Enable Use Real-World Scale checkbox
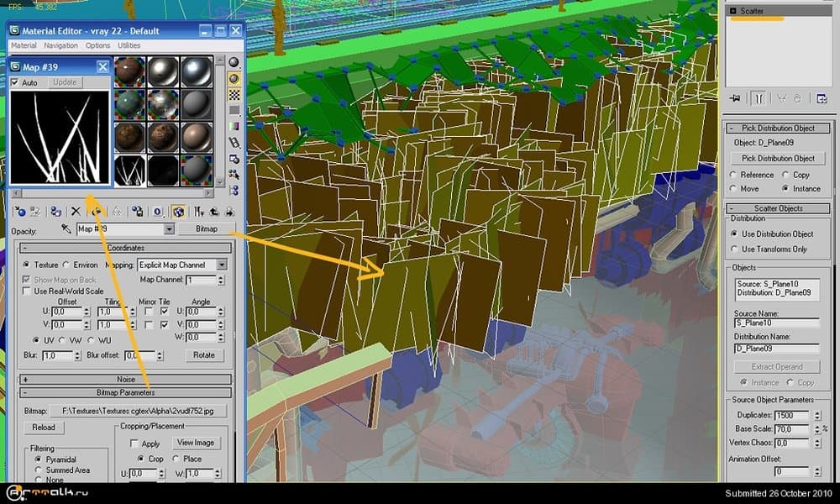Image resolution: width=840 pixels, height=504 pixels. (27, 291)
